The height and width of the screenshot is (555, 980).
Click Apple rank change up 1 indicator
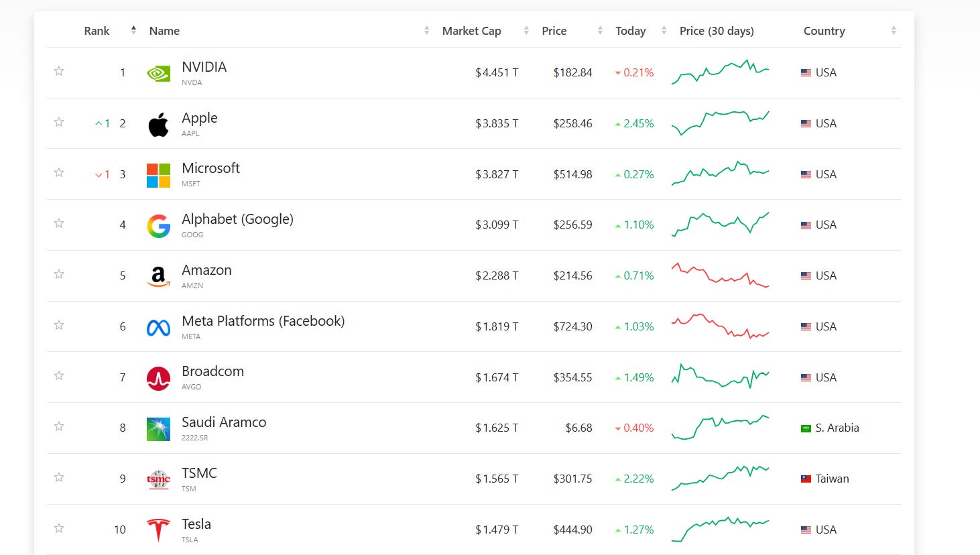pos(103,123)
